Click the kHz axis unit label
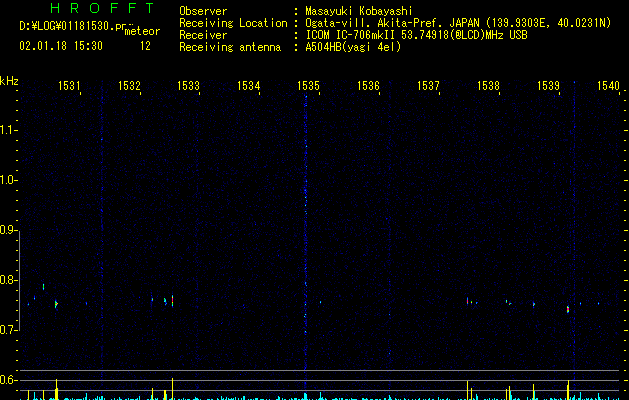Viewport: 629px width, 400px height. (x=9, y=81)
